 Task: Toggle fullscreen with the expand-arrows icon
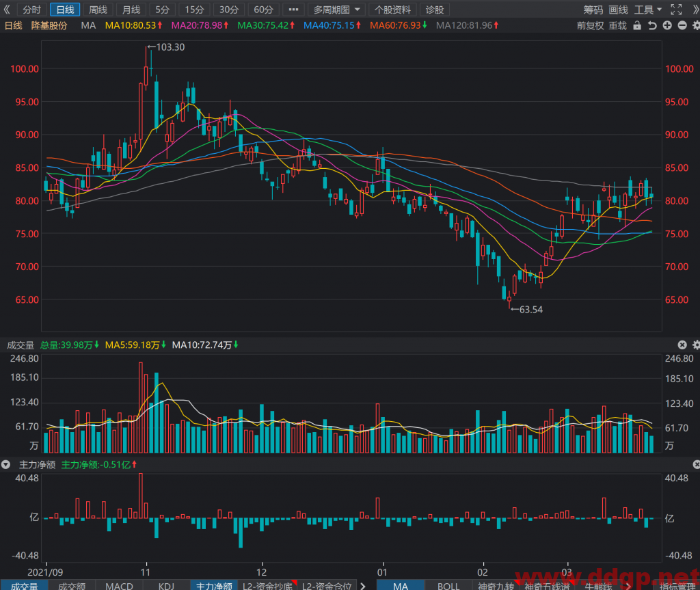[x=676, y=10]
